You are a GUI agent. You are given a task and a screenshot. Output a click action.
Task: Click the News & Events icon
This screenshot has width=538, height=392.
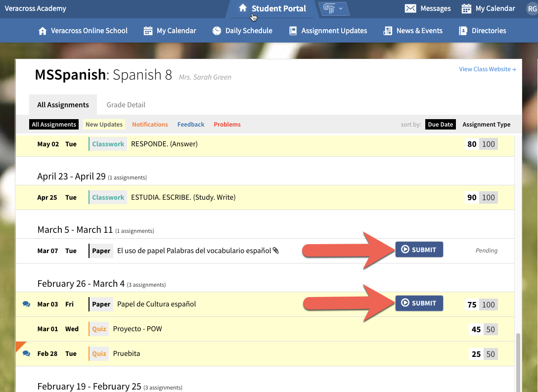coord(387,30)
